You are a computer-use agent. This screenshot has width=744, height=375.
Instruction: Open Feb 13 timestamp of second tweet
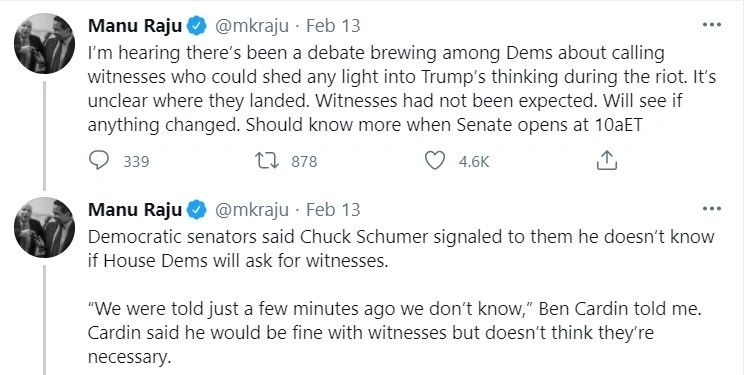[333, 209]
